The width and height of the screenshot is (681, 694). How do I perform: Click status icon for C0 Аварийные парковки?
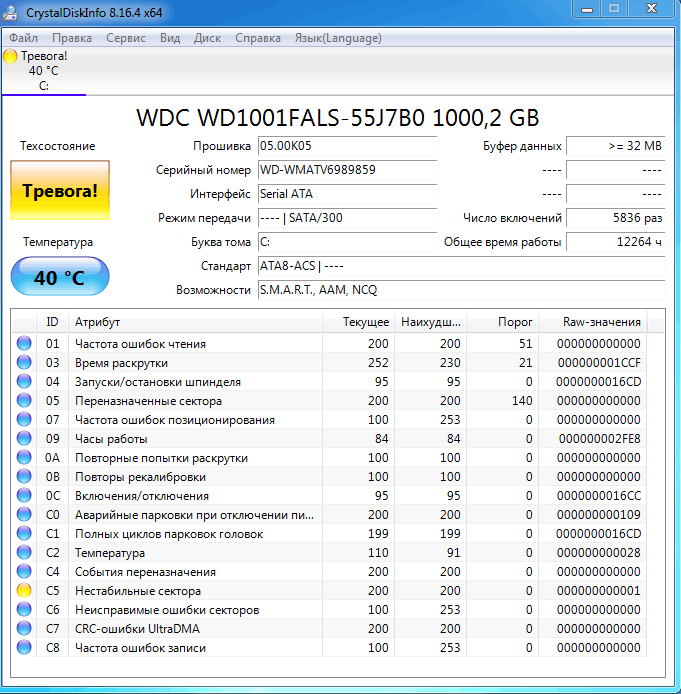(24, 515)
